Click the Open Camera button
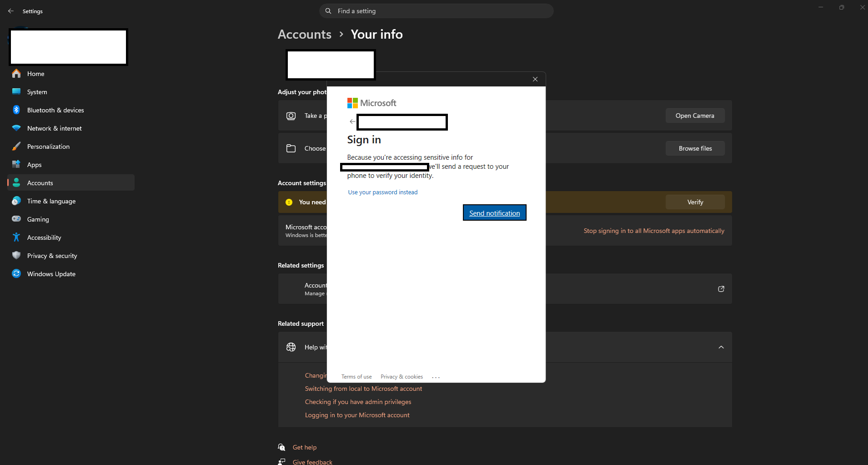The width and height of the screenshot is (868, 465). pos(695,116)
